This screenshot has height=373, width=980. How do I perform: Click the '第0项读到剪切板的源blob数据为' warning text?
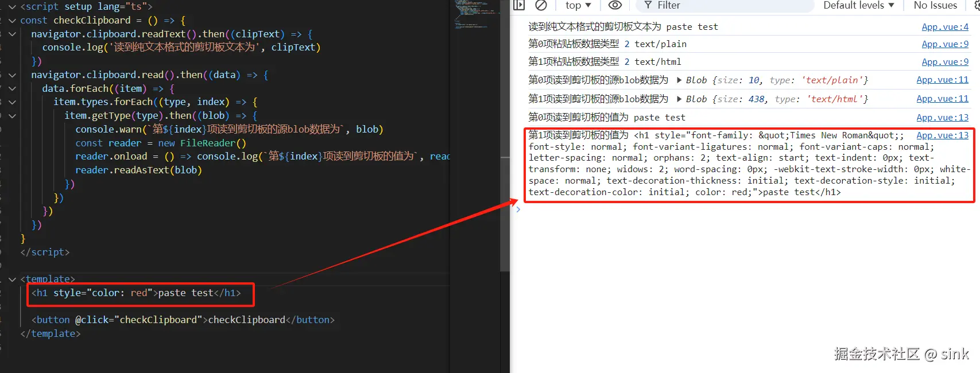tap(598, 80)
